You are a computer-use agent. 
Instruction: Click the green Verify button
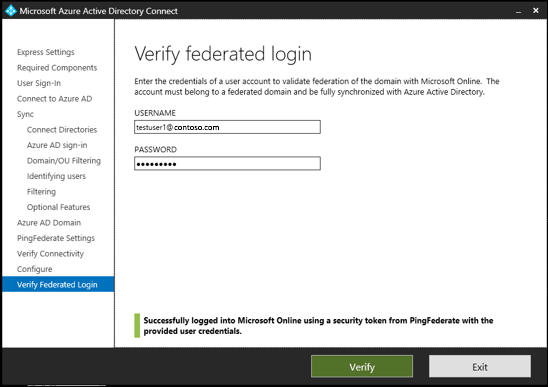[x=362, y=367]
